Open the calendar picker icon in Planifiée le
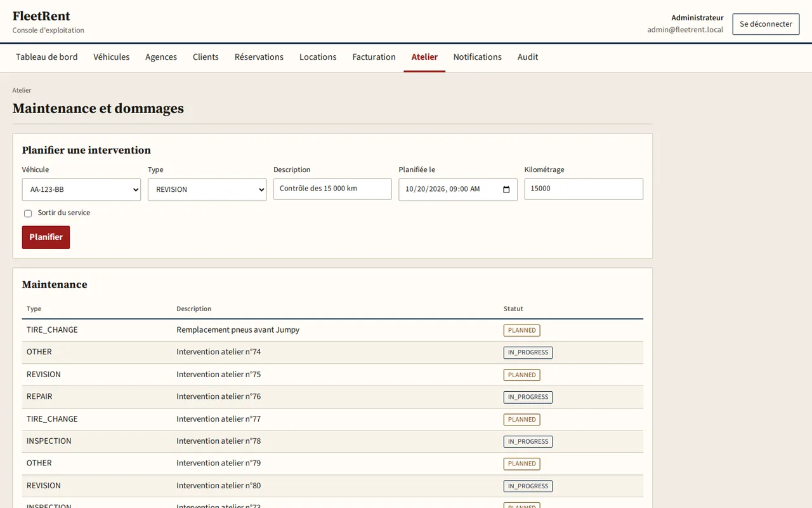 point(506,189)
